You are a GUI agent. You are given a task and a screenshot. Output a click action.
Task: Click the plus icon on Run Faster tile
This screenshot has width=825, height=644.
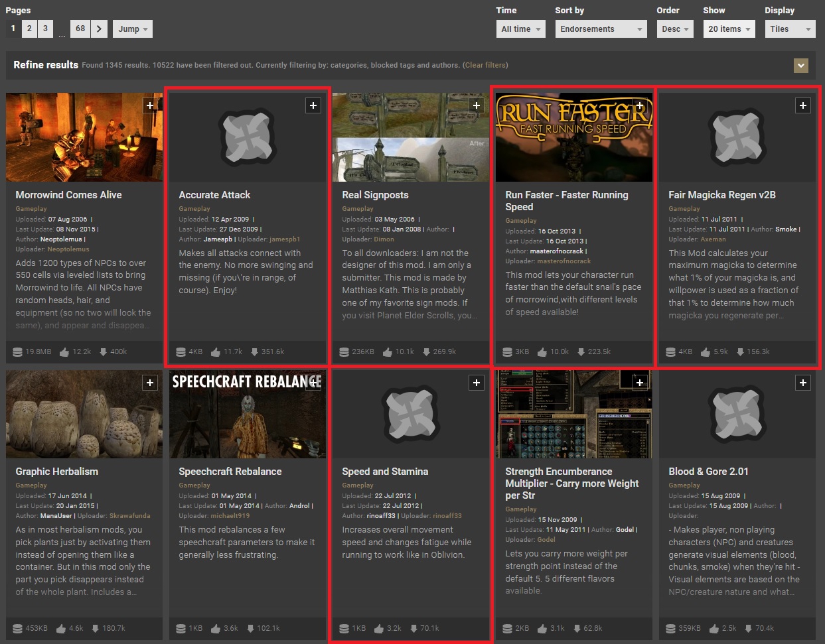click(640, 105)
